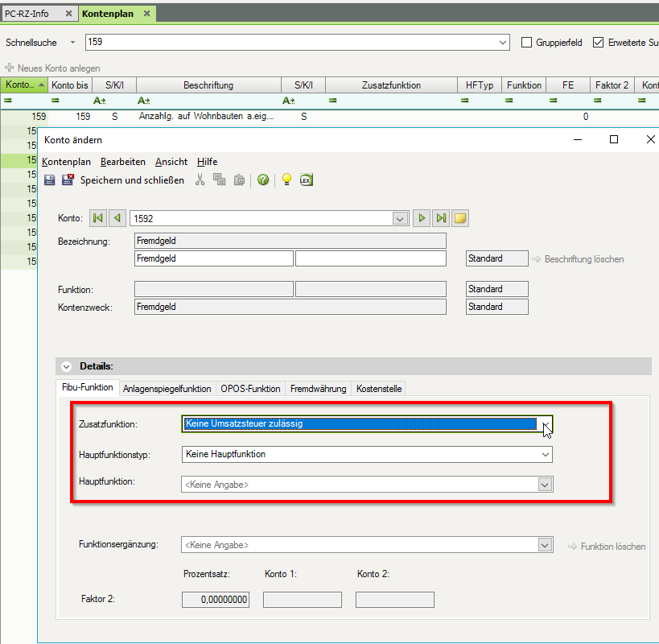
Task: Open the Zusatzfunktion dropdown
Action: pos(546,424)
